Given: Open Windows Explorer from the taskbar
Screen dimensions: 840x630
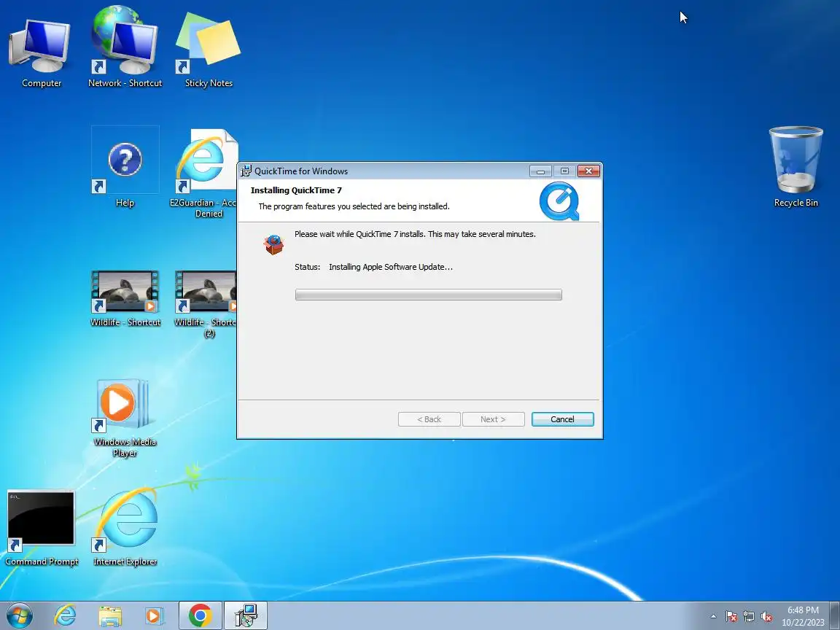Looking at the screenshot, I should pyautogui.click(x=110, y=616).
